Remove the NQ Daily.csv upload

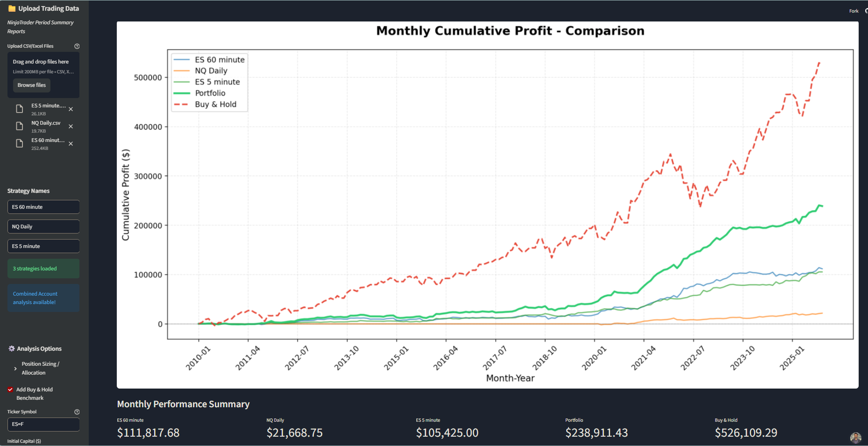[x=71, y=127]
